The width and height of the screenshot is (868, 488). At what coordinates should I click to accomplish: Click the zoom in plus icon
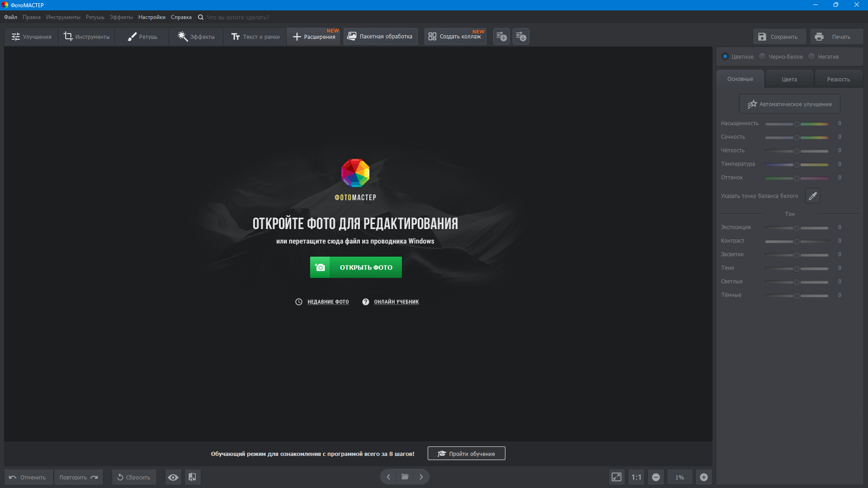[x=704, y=477]
